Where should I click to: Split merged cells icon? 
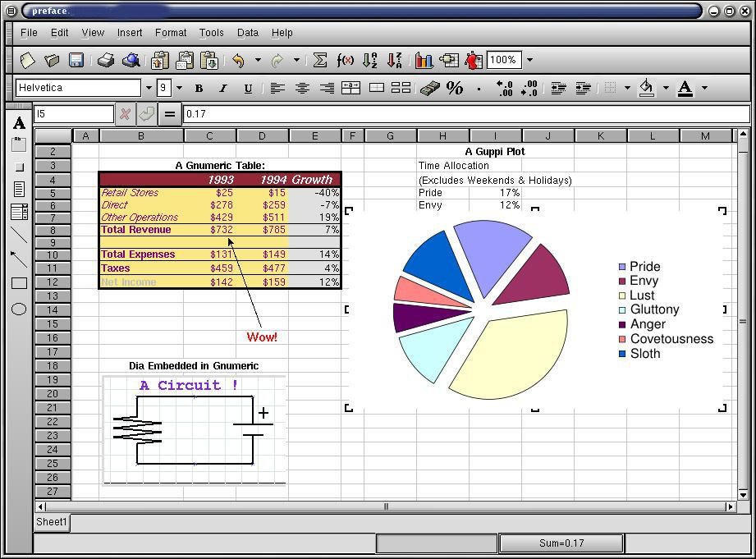(x=401, y=88)
